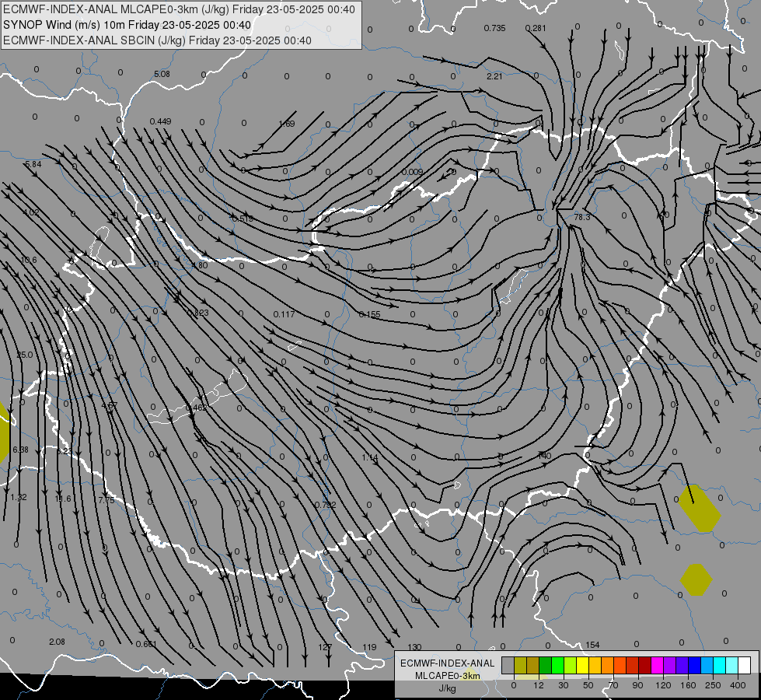This screenshot has height=700, width=761.
Task: Click the map value 25.0
Action: click(x=25, y=355)
